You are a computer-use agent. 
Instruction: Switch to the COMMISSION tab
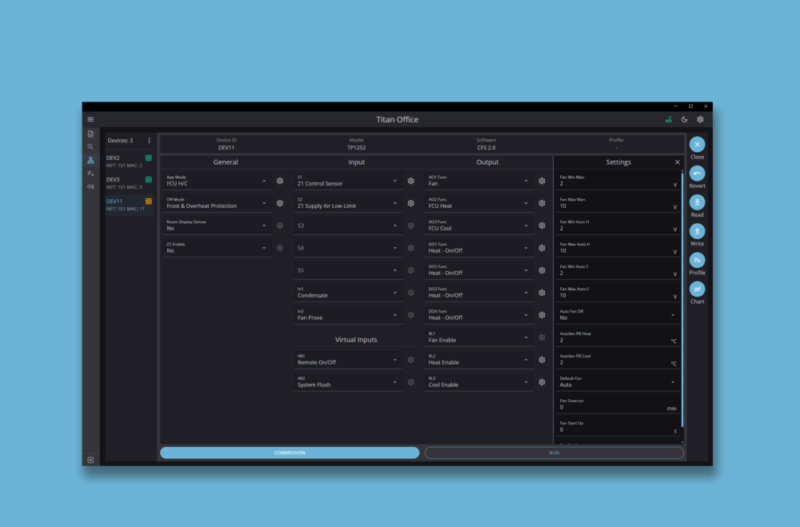click(290, 453)
